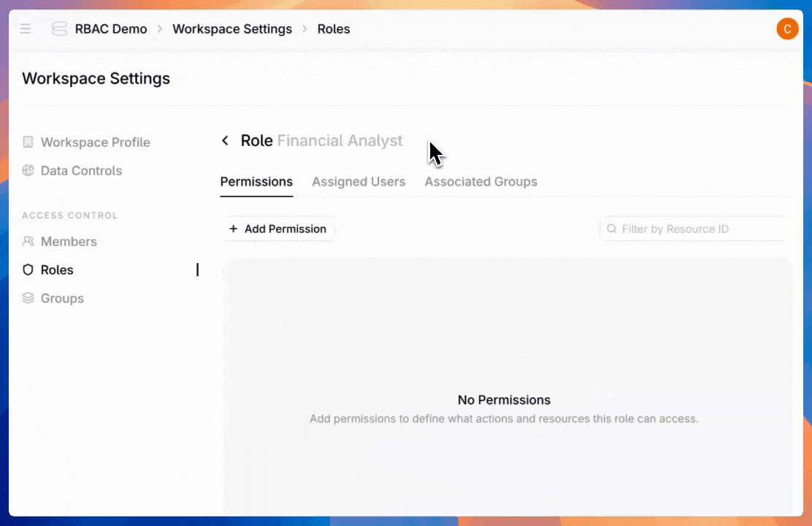Switch to the Permissions tab
The height and width of the screenshot is (526, 812).
click(256, 182)
